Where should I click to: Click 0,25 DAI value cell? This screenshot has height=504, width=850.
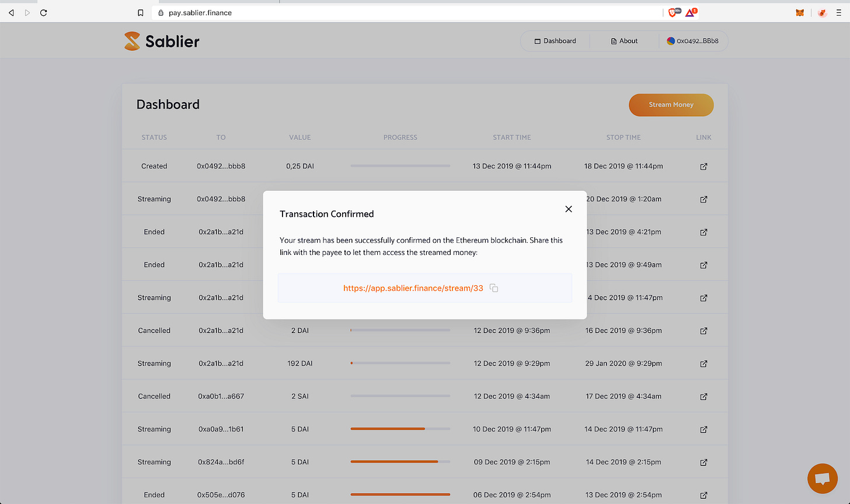tap(300, 166)
